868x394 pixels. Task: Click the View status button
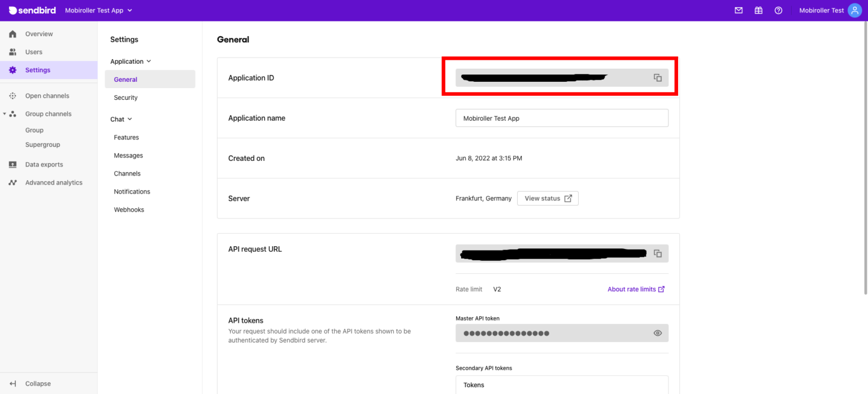[x=548, y=199]
